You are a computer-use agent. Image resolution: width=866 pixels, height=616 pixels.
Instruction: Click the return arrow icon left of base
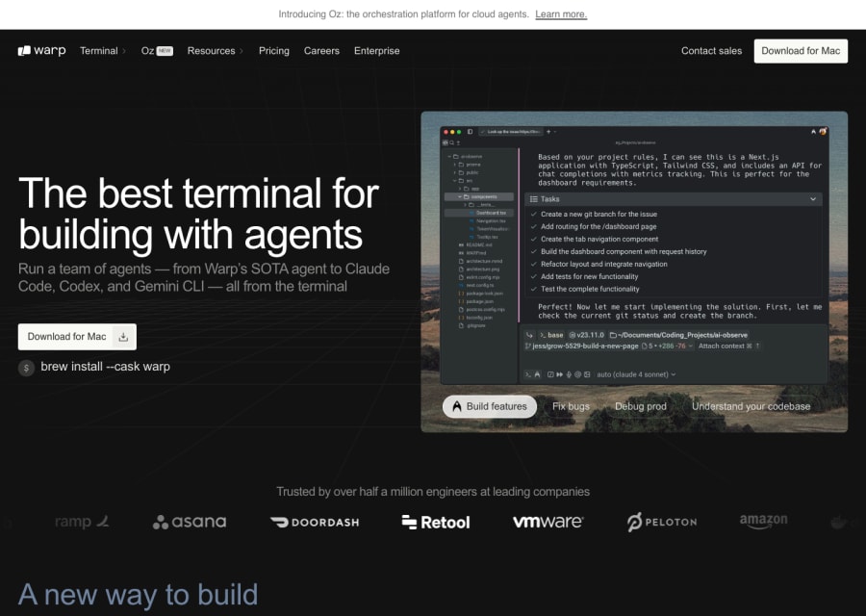point(529,335)
